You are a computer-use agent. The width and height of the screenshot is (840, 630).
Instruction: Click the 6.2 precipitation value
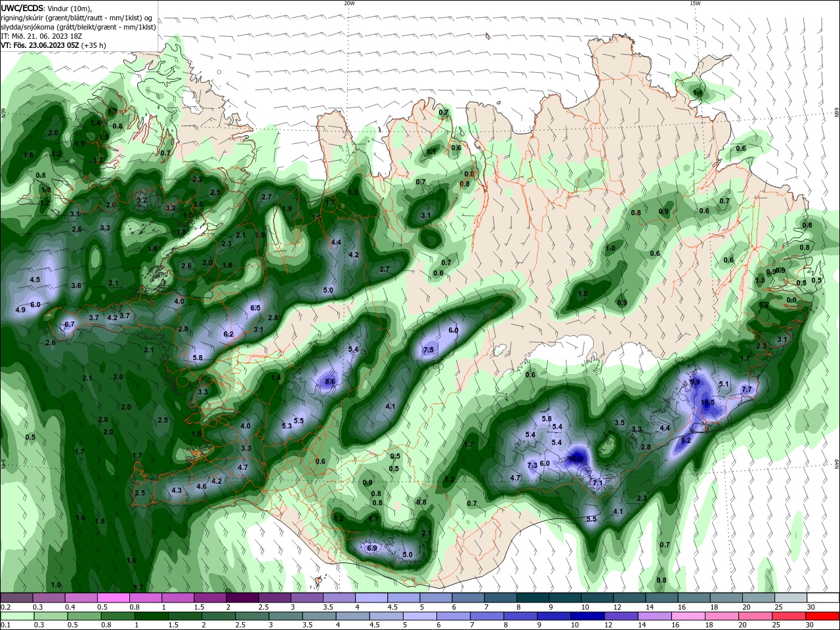click(228, 334)
